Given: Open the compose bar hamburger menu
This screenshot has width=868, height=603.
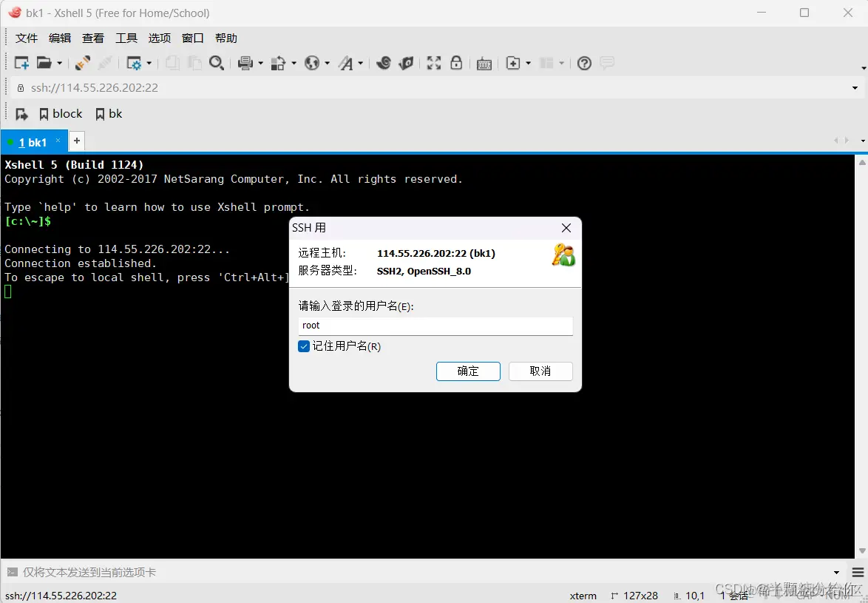Looking at the screenshot, I should click(x=858, y=573).
